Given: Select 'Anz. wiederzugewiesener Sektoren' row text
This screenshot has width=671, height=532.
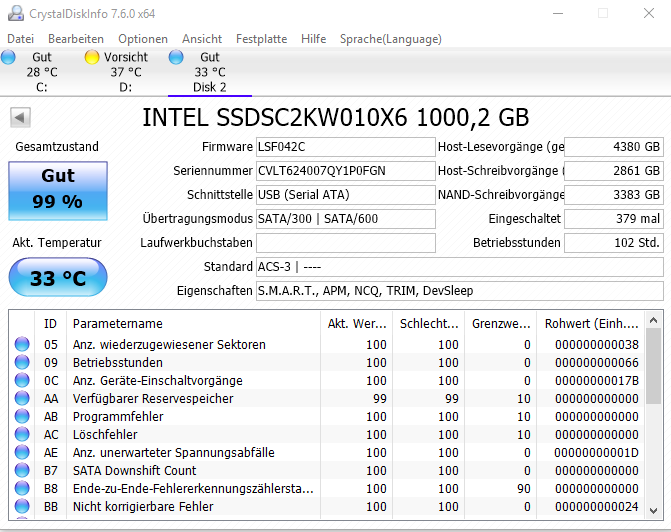Looking at the screenshot, I should [169, 345].
